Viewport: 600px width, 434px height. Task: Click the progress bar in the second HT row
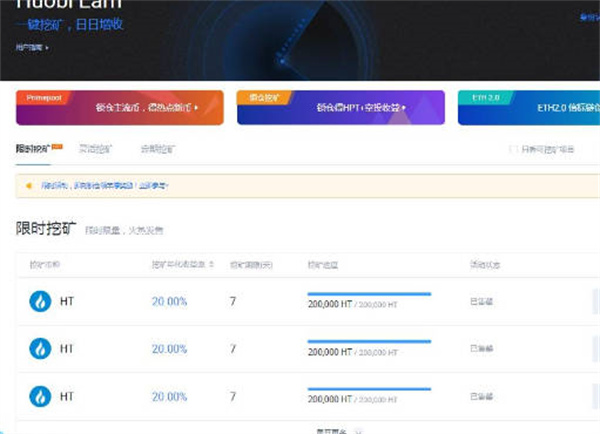click(369, 341)
